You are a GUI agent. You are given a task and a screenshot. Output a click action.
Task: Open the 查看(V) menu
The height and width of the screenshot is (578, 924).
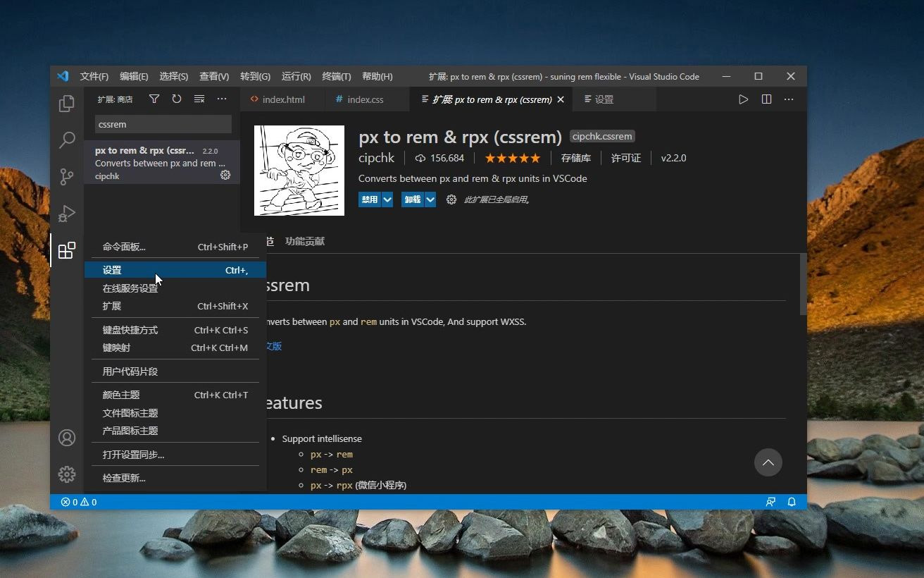pyautogui.click(x=214, y=76)
